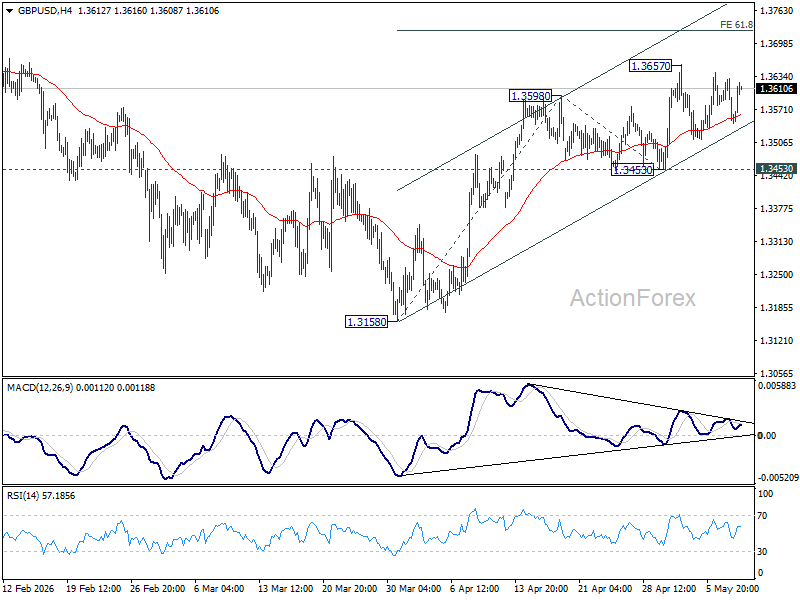Select the 1.35980 price label box
800x600 pixels.
click(x=531, y=96)
